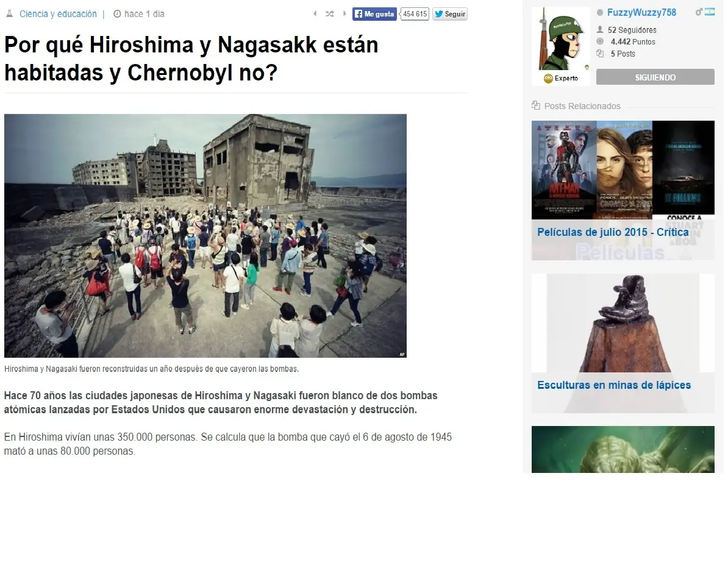Click Posts Relacionados heading
The height and width of the screenshot is (579, 728).
(582, 106)
